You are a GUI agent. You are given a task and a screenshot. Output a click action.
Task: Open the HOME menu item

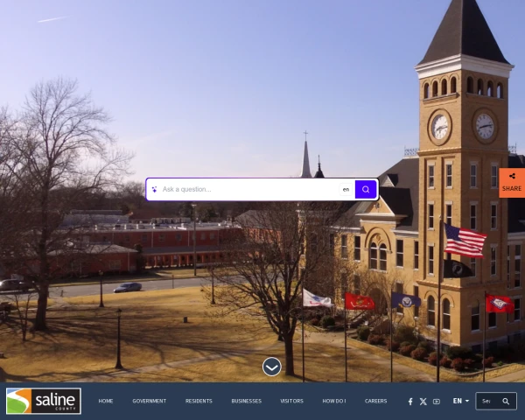coord(106,401)
